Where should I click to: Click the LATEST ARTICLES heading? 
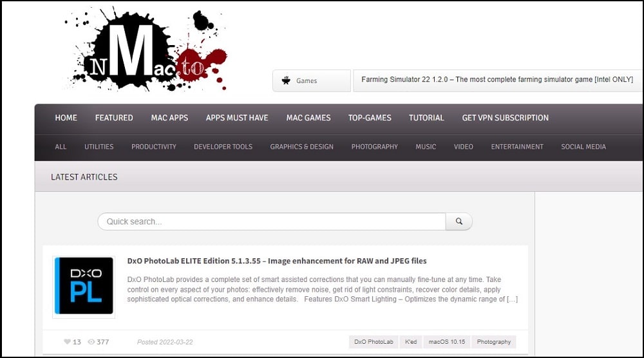coord(84,177)
